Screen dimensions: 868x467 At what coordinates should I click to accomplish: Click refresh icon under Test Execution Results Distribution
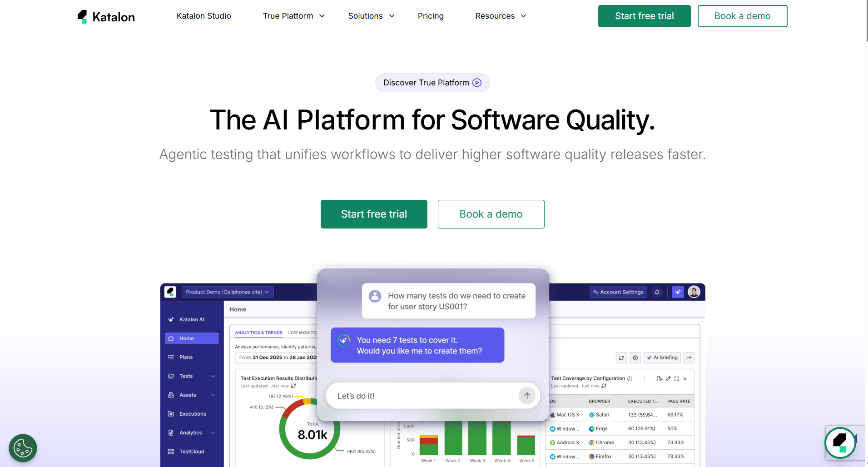click(x=293, y=386)
